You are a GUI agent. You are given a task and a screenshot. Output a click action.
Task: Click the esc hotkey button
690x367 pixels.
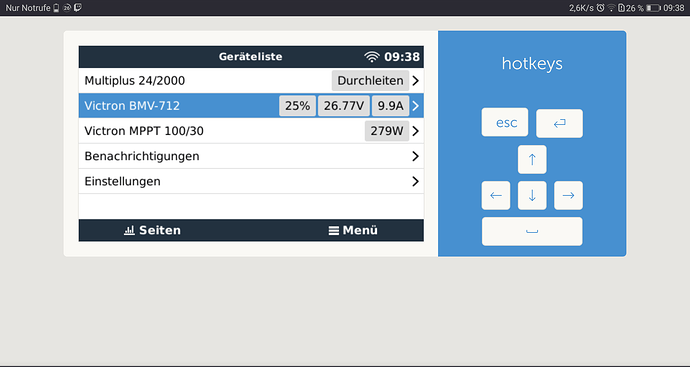click(505, 122)
